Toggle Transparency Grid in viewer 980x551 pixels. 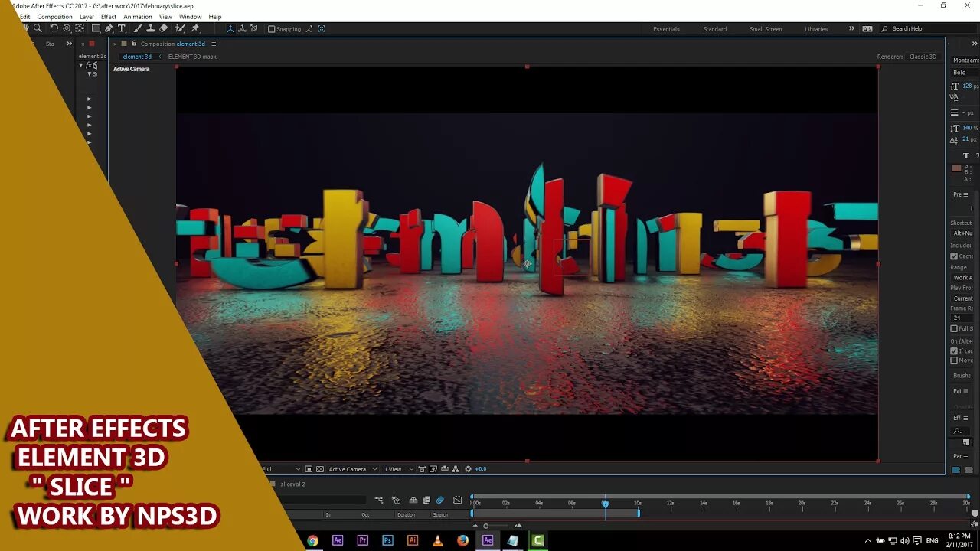pos(320,469)
